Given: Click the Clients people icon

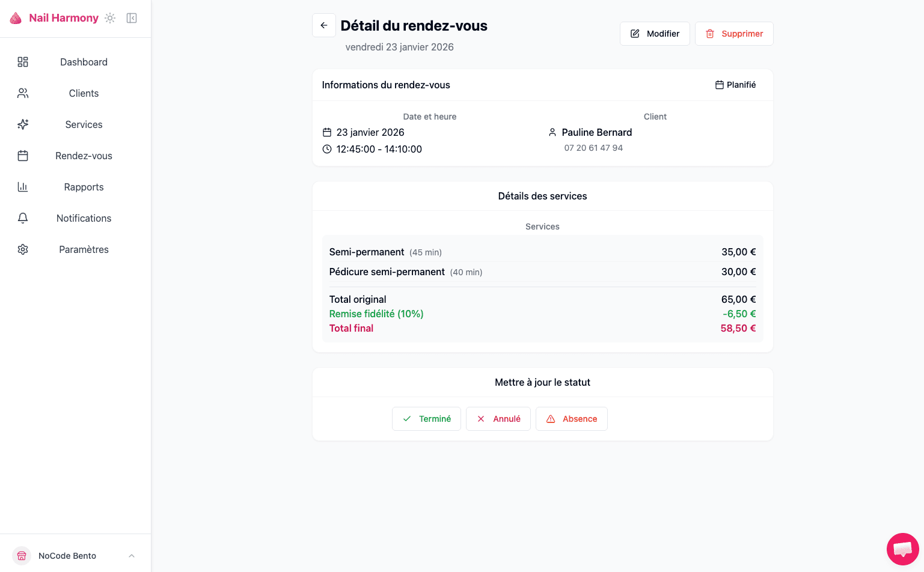Looking at the screenshot, I should (x=23, y=93).
